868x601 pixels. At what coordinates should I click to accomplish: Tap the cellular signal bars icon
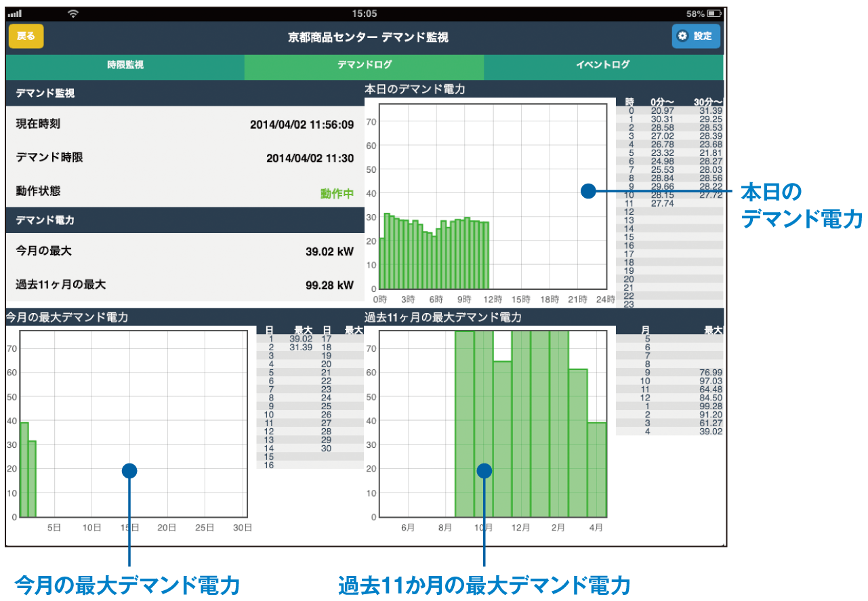(x=15, y=14)
